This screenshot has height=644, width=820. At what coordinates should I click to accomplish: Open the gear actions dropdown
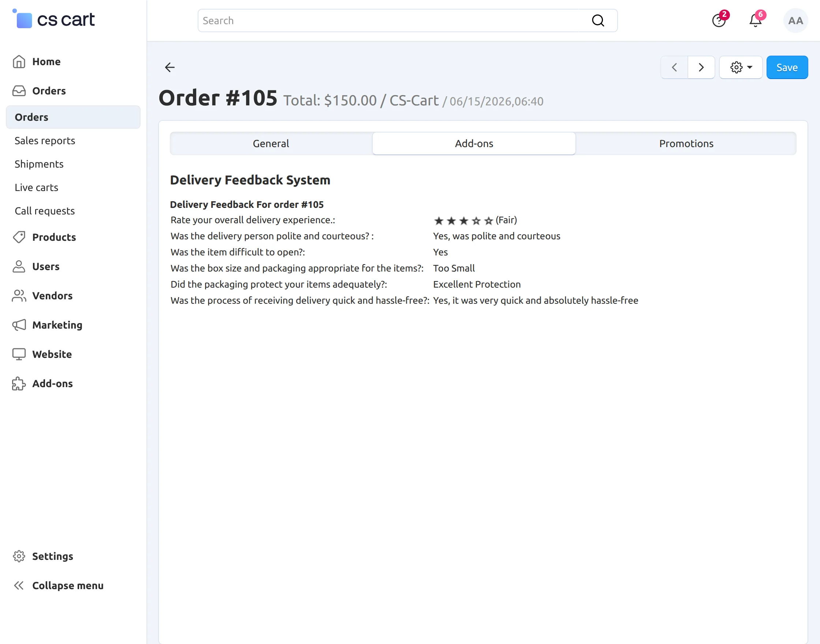741,67
